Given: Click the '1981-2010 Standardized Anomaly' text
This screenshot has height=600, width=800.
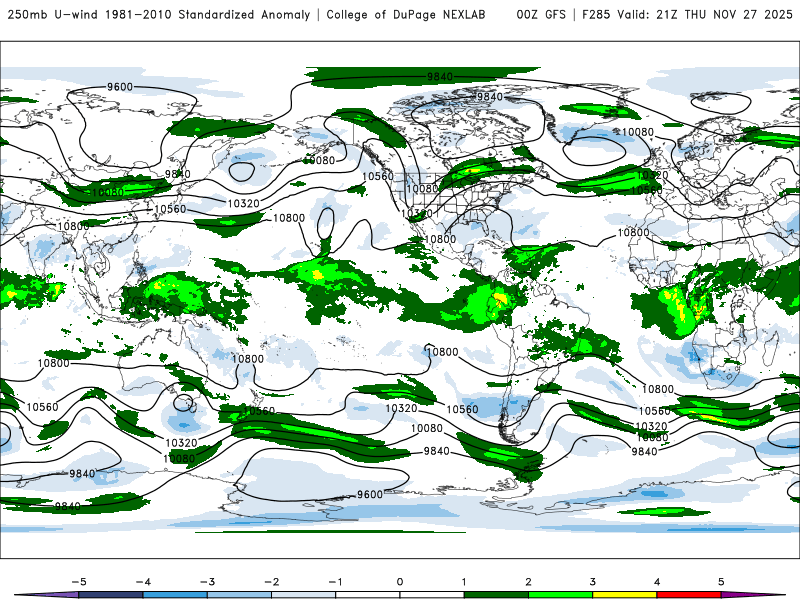Looking at the screenshot, I should pyautogui.click(x=208, y=14).
